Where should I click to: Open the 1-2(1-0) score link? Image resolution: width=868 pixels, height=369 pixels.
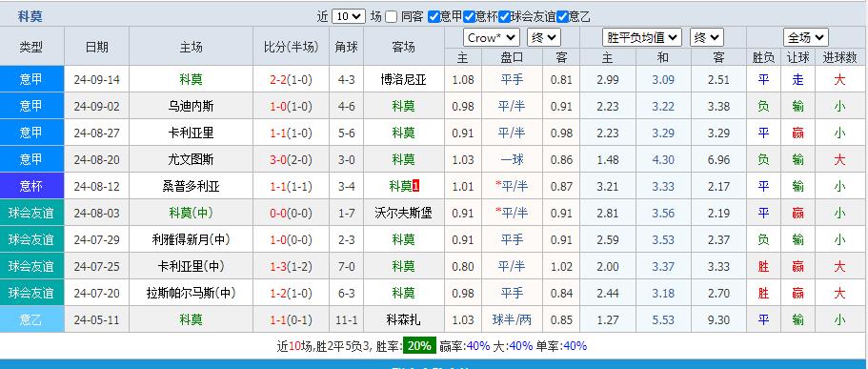[292, 293]
